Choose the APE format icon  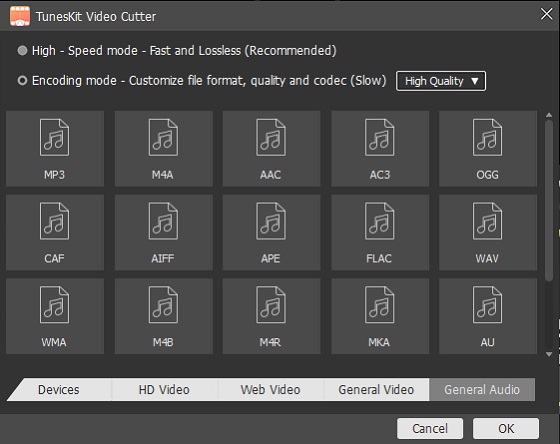[x=271, y=233]
